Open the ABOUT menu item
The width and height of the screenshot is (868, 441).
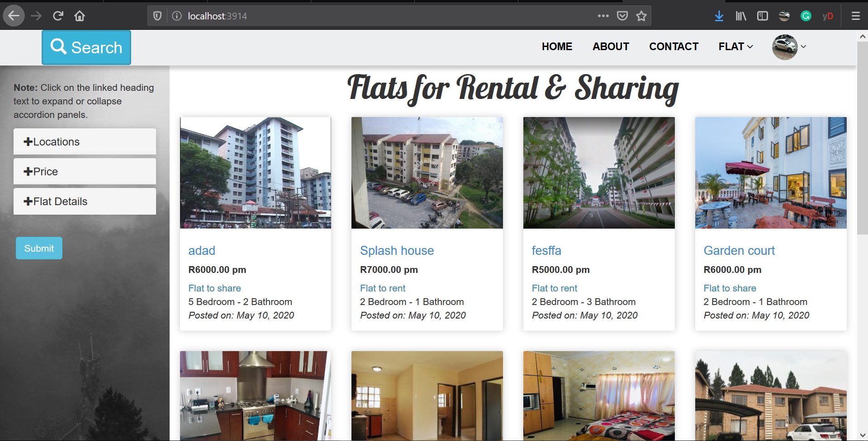[611, 47]
